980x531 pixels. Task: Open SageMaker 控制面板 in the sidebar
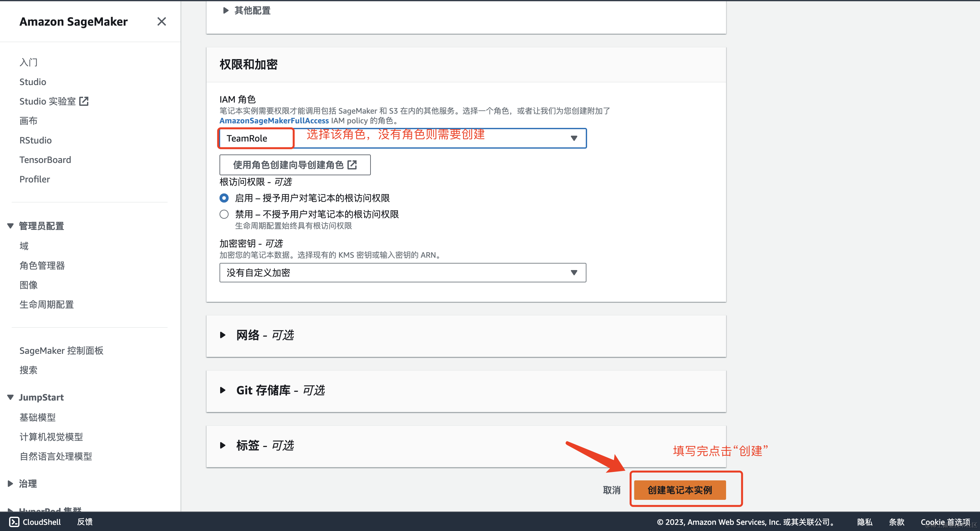coord(61,351)
